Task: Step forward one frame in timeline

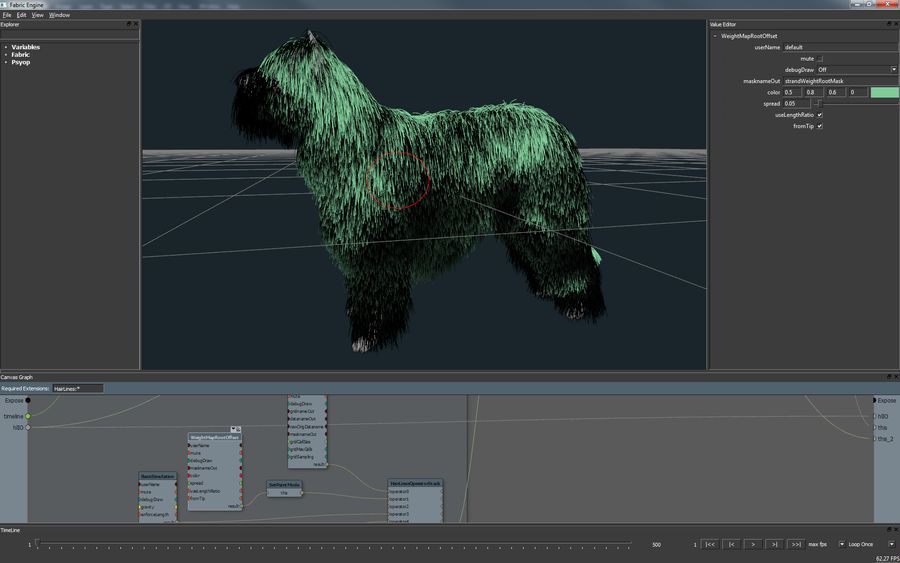Action: [774, 544]
